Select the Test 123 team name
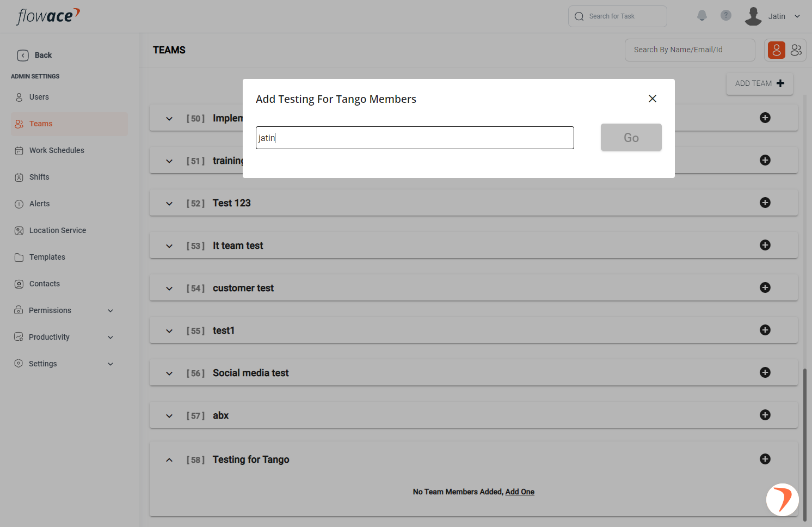Screen dimensions: 812x527 click(232, 203)
